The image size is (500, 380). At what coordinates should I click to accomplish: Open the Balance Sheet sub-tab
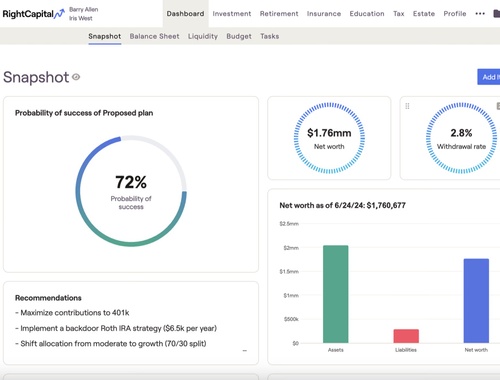pos(154,36)
